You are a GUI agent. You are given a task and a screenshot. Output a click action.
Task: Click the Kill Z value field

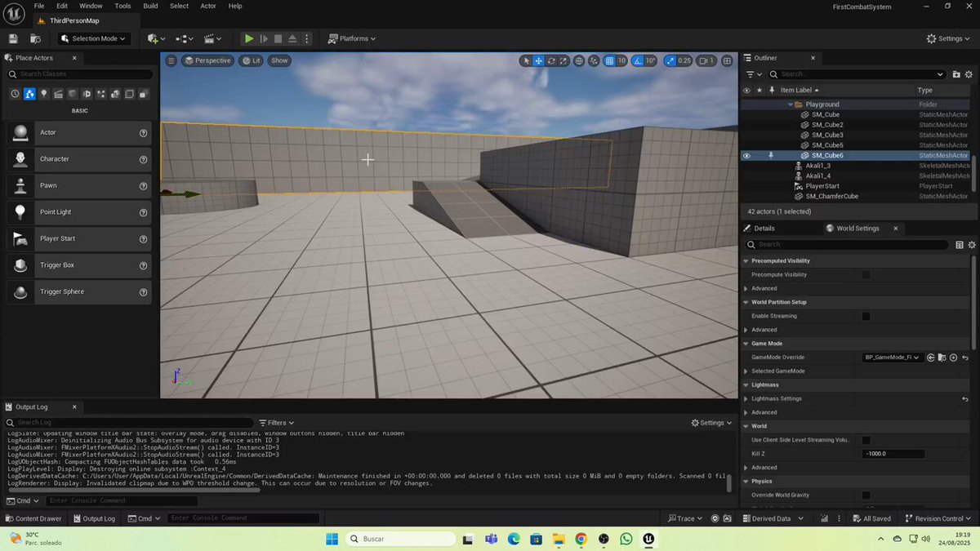click(893, 454)
